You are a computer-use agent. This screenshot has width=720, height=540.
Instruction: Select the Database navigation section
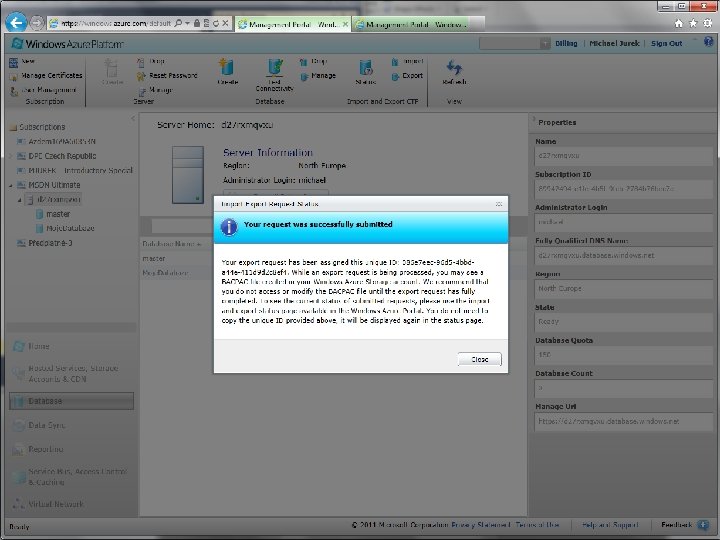(x=72, y=401)
